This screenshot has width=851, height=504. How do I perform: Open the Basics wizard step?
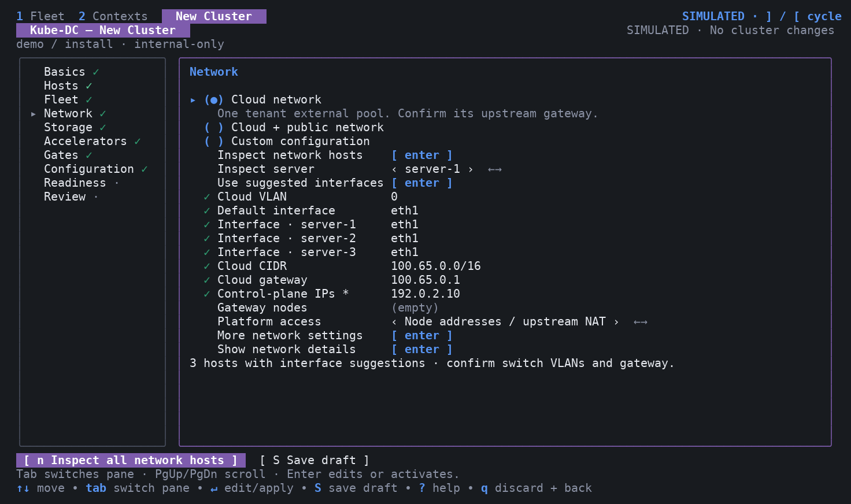[x=72, y=72]
